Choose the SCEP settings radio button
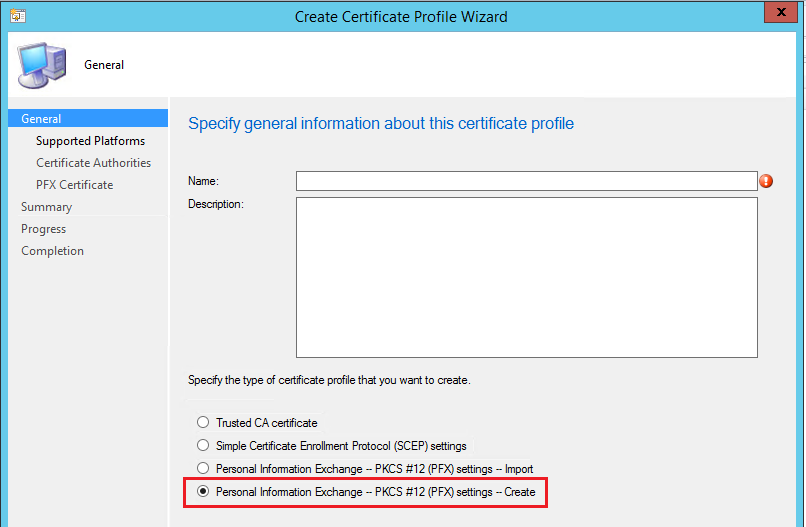 click(x=203, y=446)
